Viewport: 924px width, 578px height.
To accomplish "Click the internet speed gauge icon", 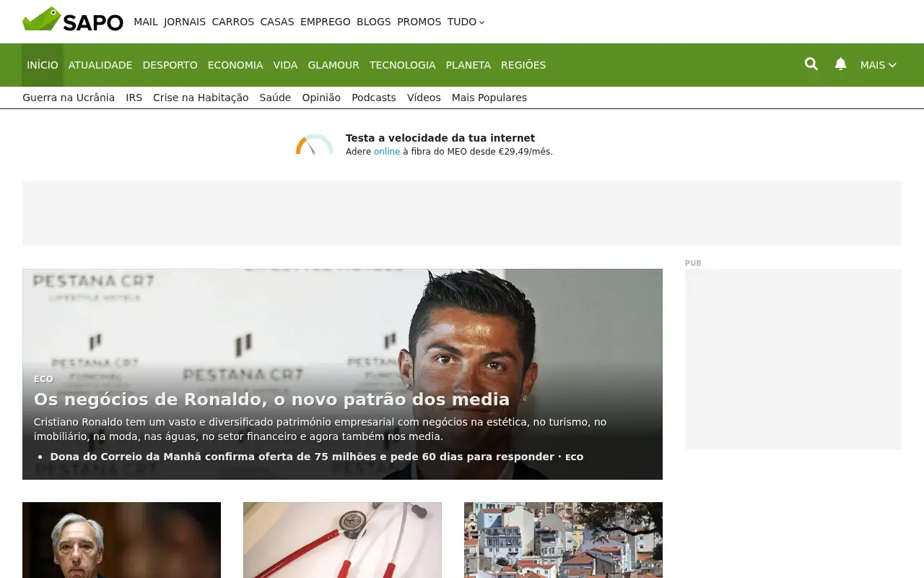I will pyautogui.click(x=314, y=144).
